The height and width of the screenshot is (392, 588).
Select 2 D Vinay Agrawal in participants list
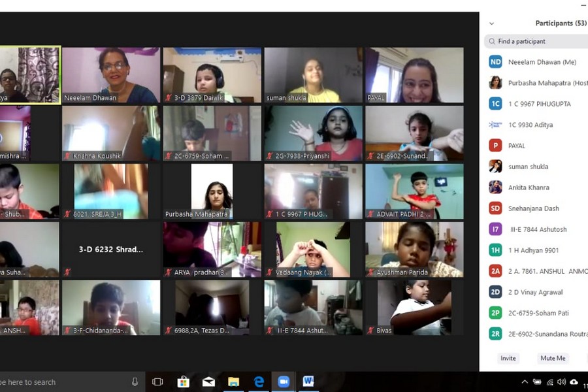click(535, 292)
